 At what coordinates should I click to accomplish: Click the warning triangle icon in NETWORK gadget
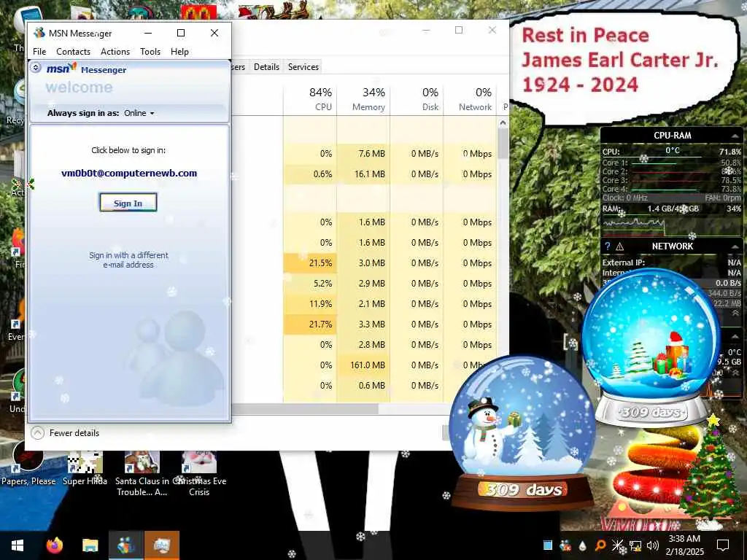pyautogui.click(x=620, y=246)
